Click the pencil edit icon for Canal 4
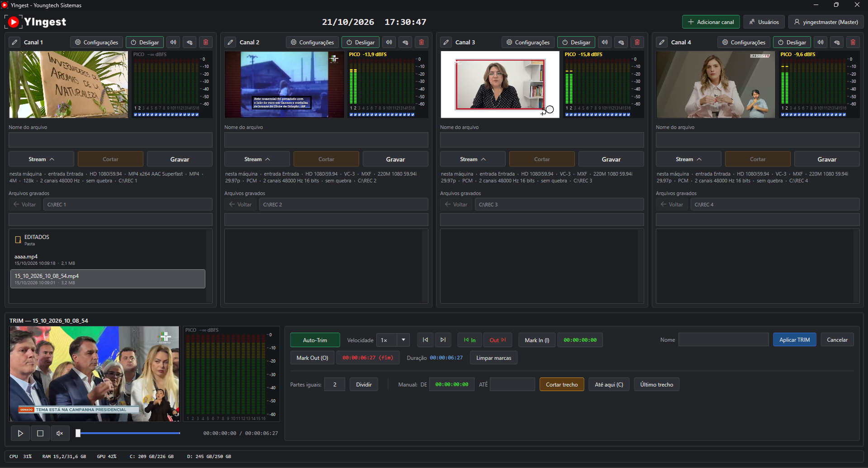Screen dimensions: 868x468 [x=662, y=42]
